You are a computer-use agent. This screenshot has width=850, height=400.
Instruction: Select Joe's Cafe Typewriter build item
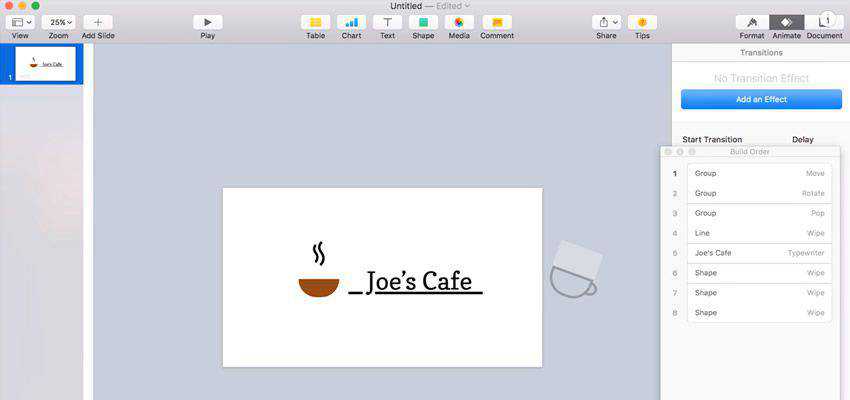pos(759,253)
